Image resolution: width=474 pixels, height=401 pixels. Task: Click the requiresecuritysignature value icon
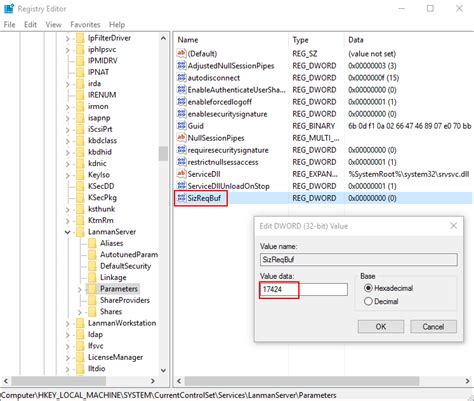tap(181, 150)
